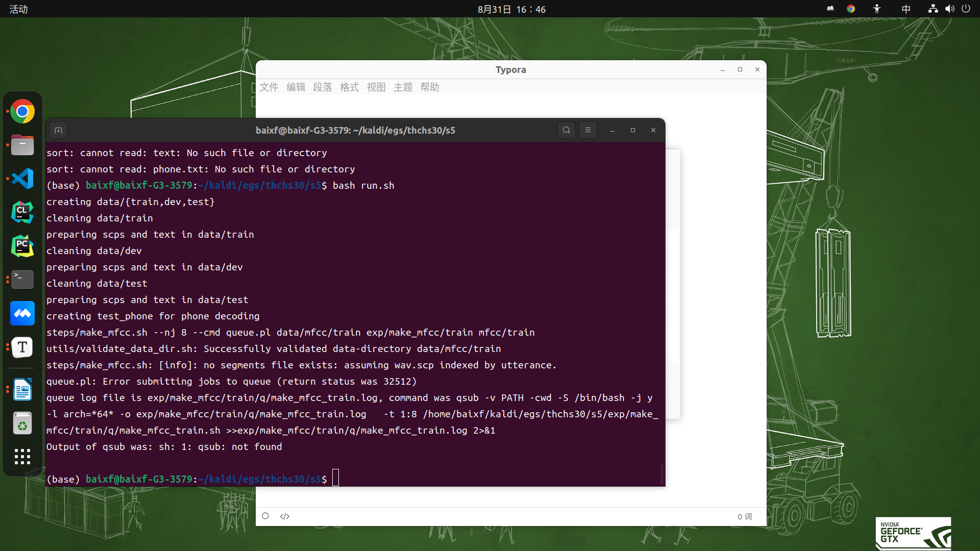Open Typora 格式 menu

(x=350, y=87)
